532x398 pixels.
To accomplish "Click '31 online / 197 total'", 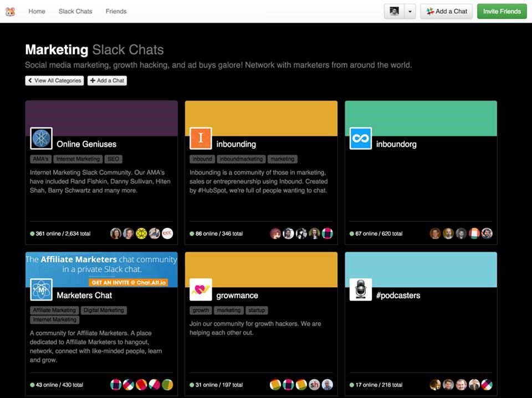I will (216, 385).
